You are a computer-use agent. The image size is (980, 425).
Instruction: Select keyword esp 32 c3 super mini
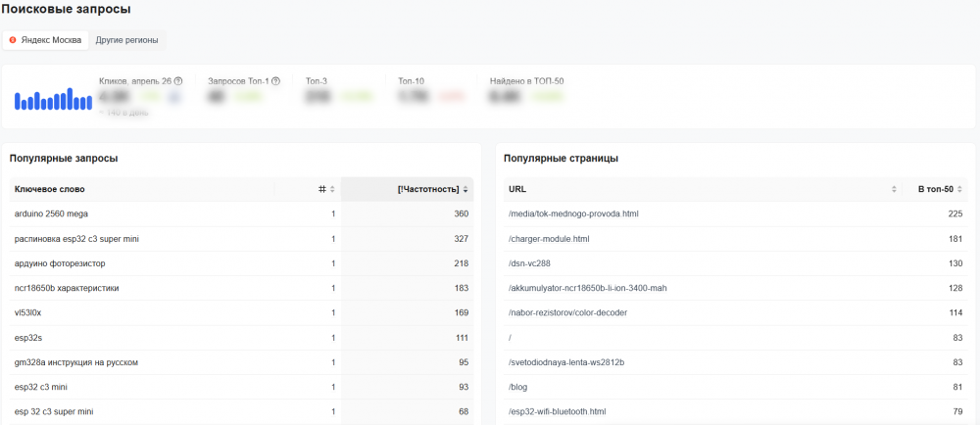(54, 412)
